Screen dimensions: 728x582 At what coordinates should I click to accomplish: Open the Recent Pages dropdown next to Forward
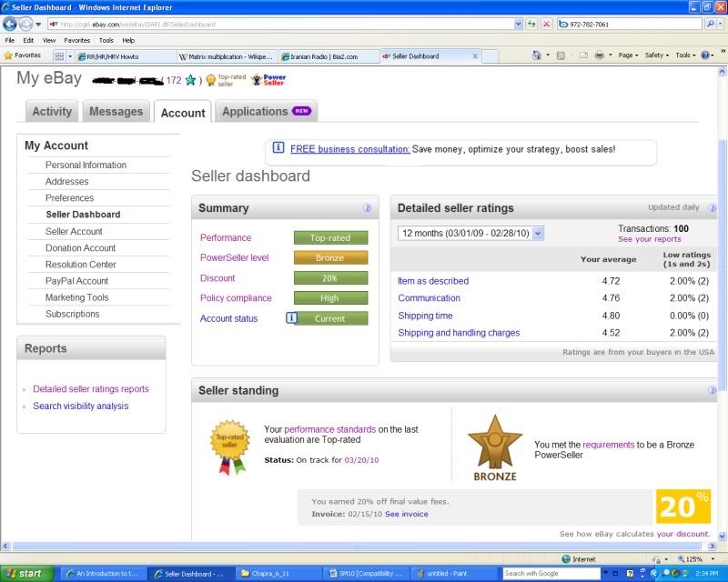(x=38, y=25)
